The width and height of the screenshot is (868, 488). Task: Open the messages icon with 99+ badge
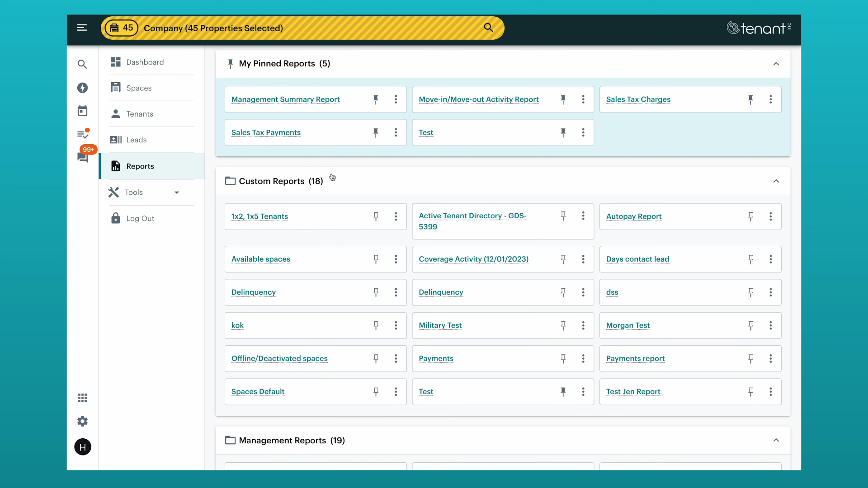[x=83, y=157]
